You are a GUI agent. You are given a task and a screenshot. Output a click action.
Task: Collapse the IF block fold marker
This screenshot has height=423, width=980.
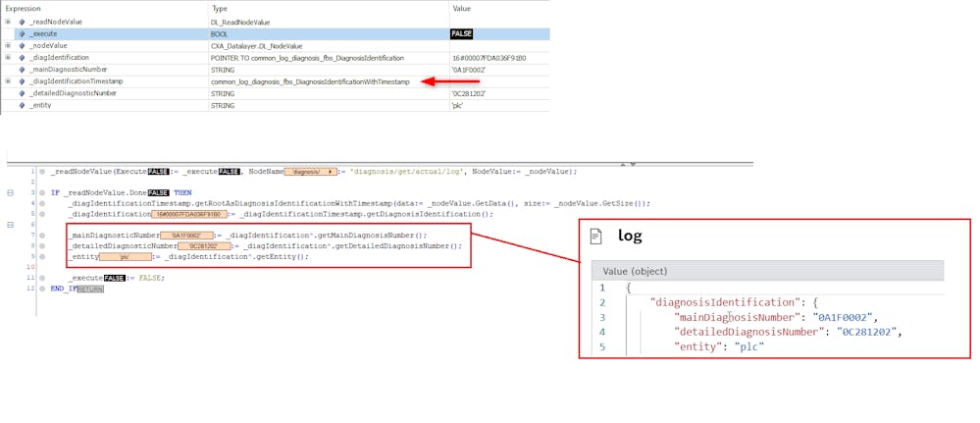pos(10,192)
